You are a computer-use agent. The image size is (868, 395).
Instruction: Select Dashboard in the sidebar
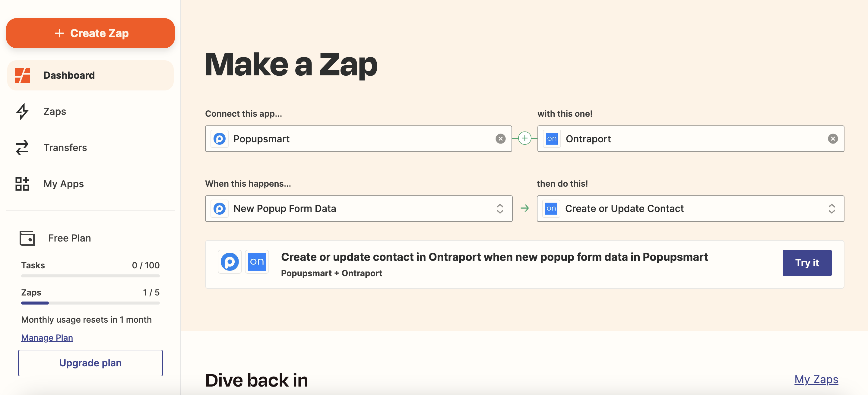[x=69, y=75]
